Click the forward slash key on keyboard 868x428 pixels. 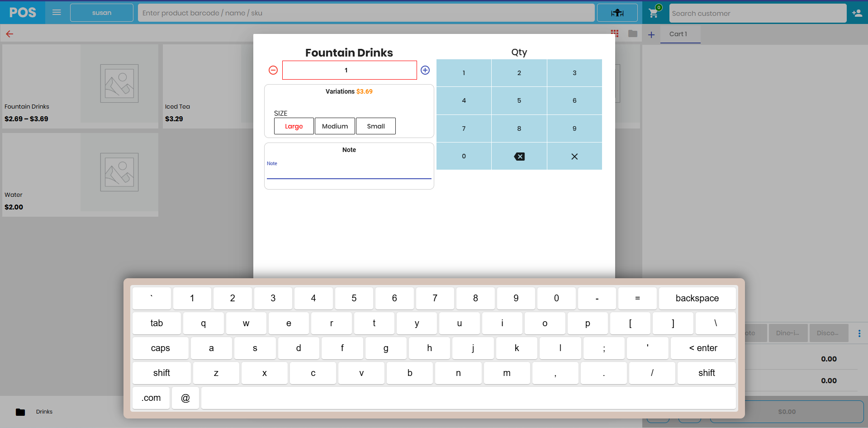[652, 373]
